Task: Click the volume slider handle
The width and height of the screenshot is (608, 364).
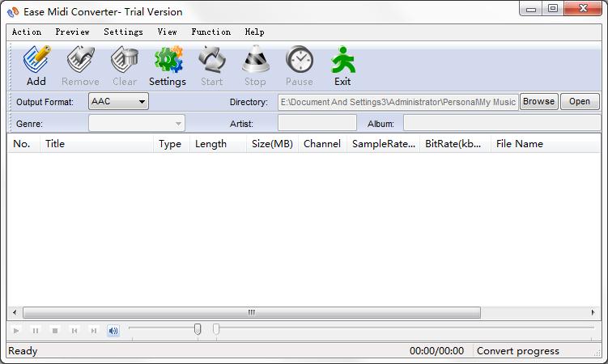Action: (x=198, y=329)
